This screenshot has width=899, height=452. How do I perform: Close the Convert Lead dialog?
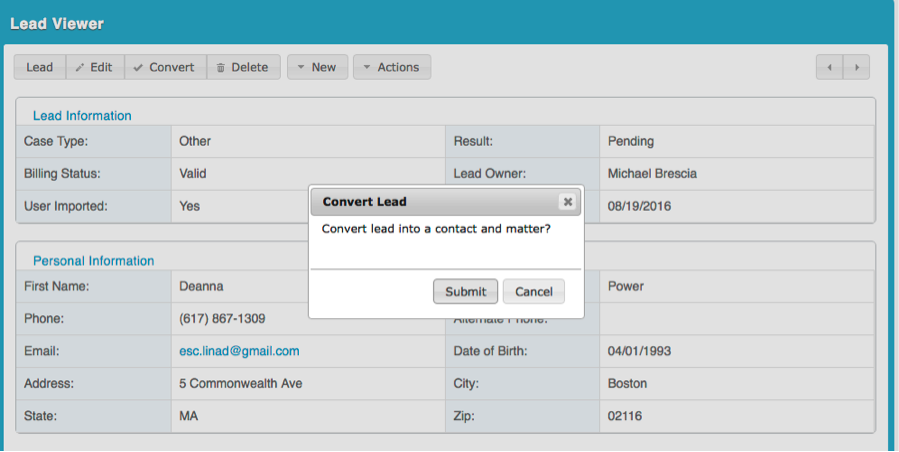tap(567, 202)
